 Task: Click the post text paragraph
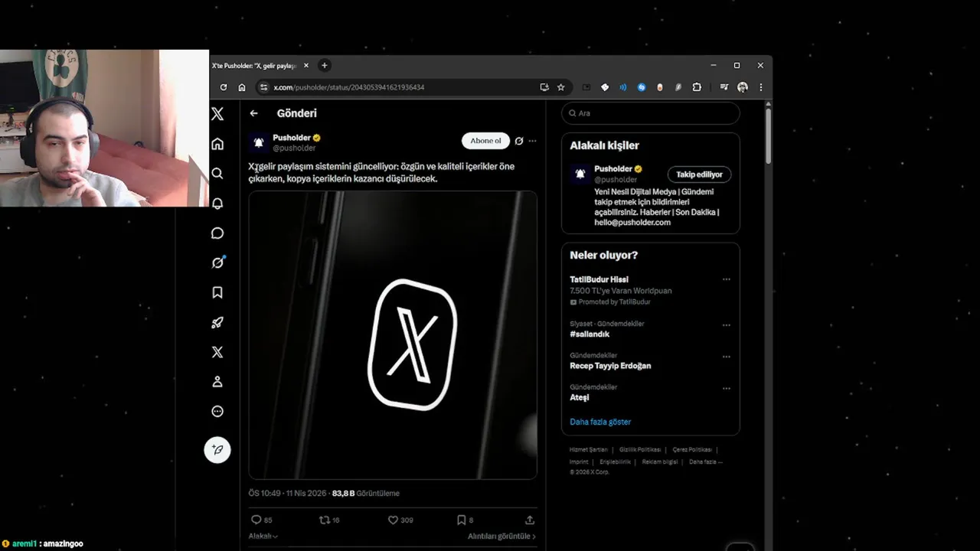pos(381,172)
